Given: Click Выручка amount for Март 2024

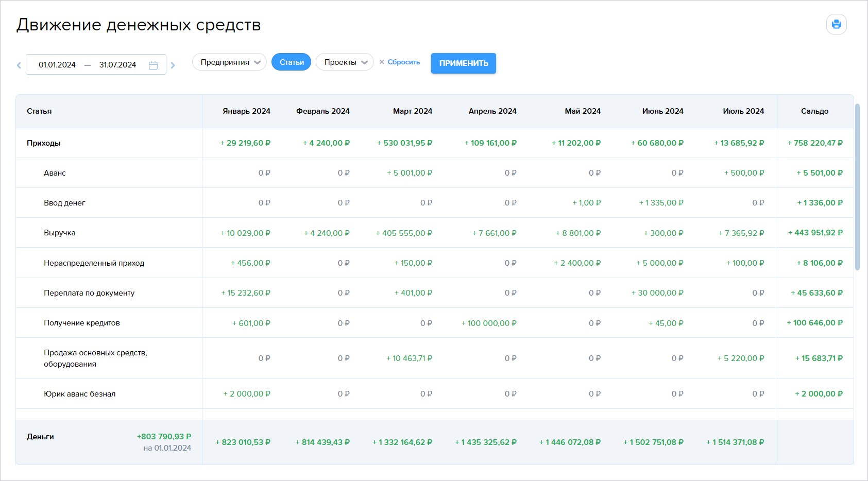Looking at the screenshot, I should (404, 233).
